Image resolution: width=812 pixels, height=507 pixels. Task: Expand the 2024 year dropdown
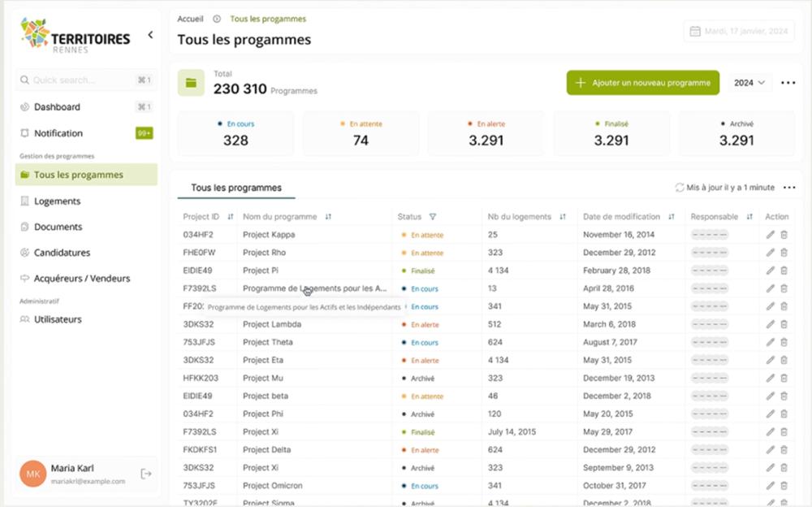749,83
